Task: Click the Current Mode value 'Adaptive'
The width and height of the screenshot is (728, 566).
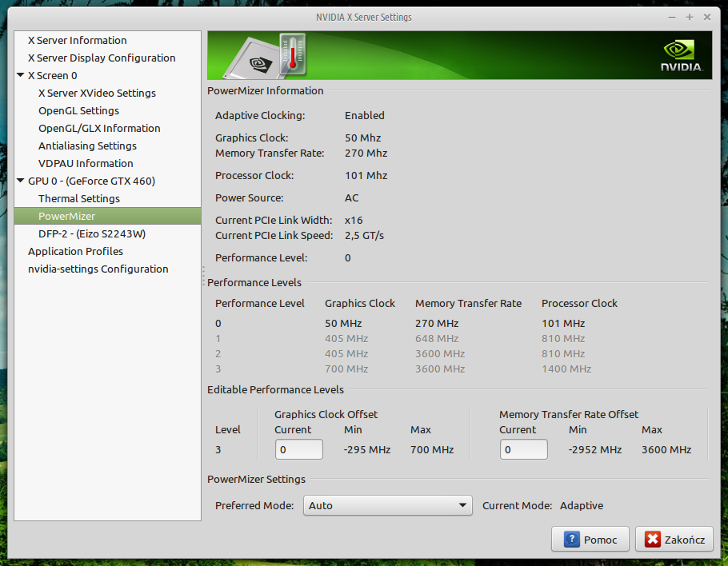Action: point(582,506)
